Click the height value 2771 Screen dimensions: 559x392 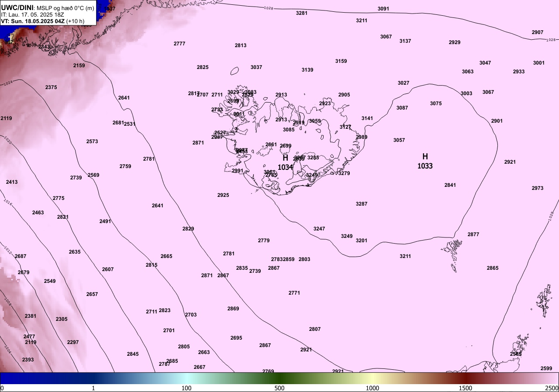294,293
